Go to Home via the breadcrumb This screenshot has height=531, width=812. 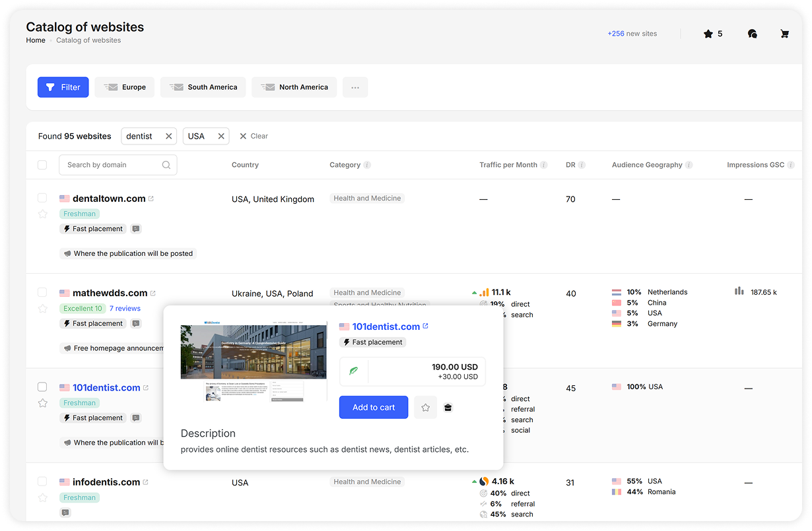point(36,40)
